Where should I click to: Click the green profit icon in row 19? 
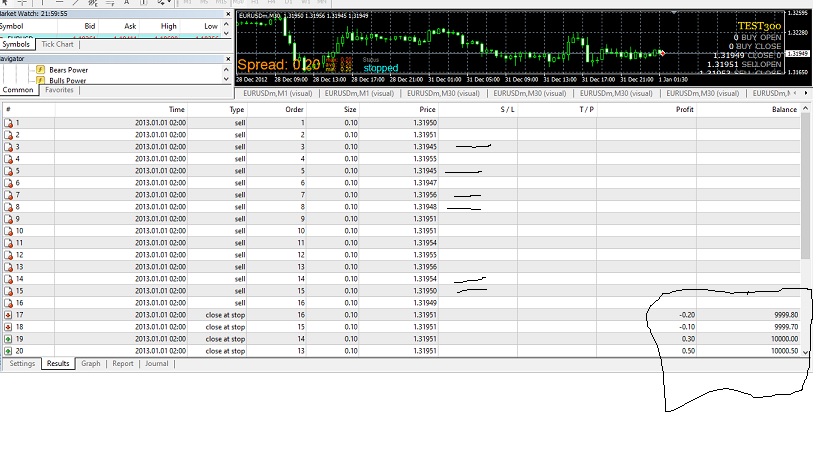tap(8, 339)
